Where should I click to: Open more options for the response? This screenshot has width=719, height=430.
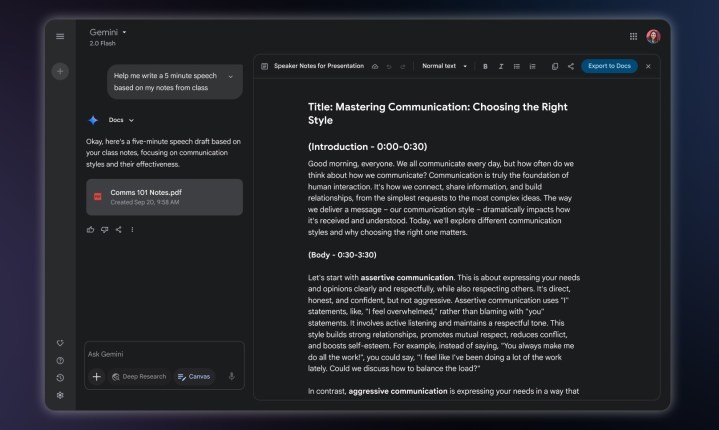click(132, 230)
